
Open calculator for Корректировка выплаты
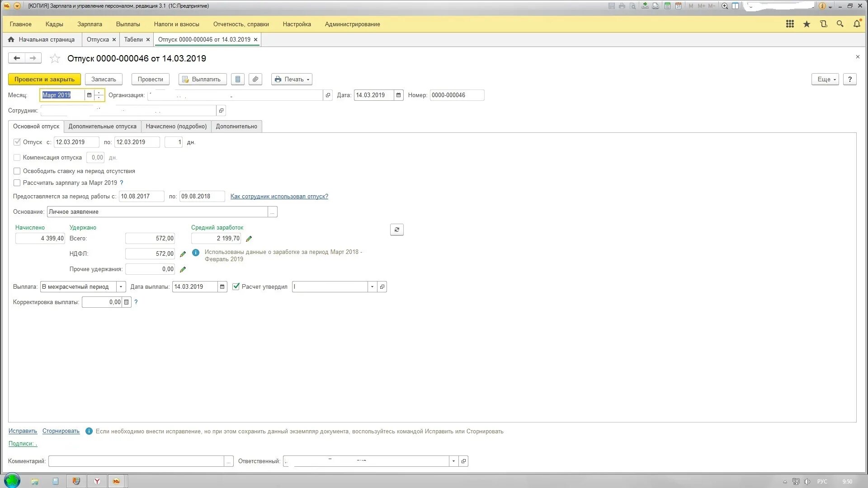[127, 302]
